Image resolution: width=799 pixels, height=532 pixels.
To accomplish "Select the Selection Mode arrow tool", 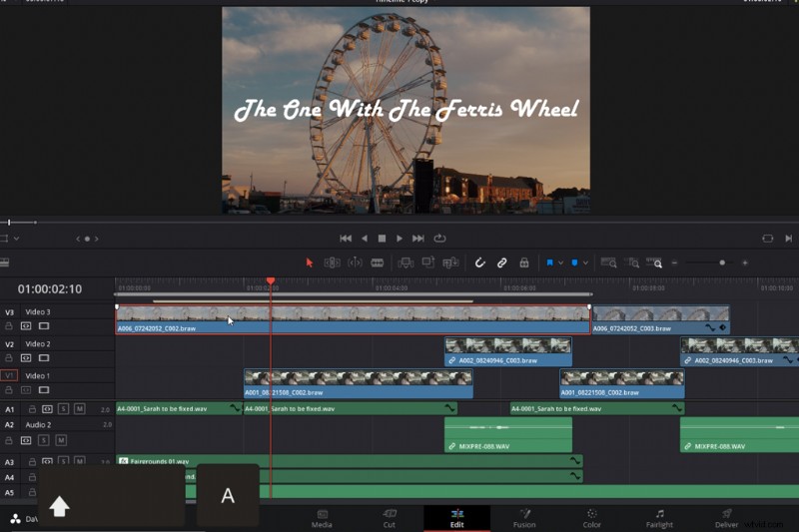I will (309, 263).
